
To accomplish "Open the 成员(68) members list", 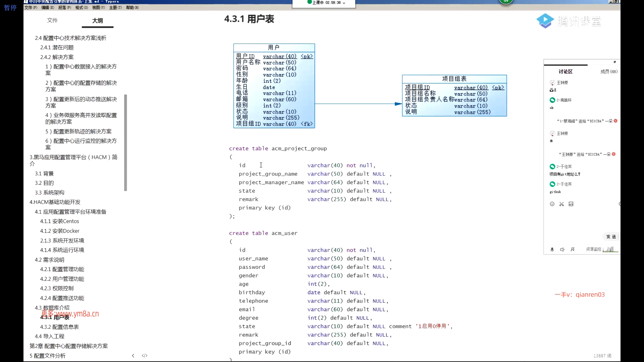I will [609, 71].
